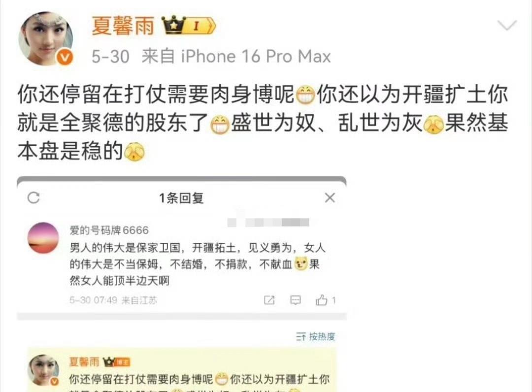
Task: Click the doge emoji in the comment
Action: (x=301, y=264)
